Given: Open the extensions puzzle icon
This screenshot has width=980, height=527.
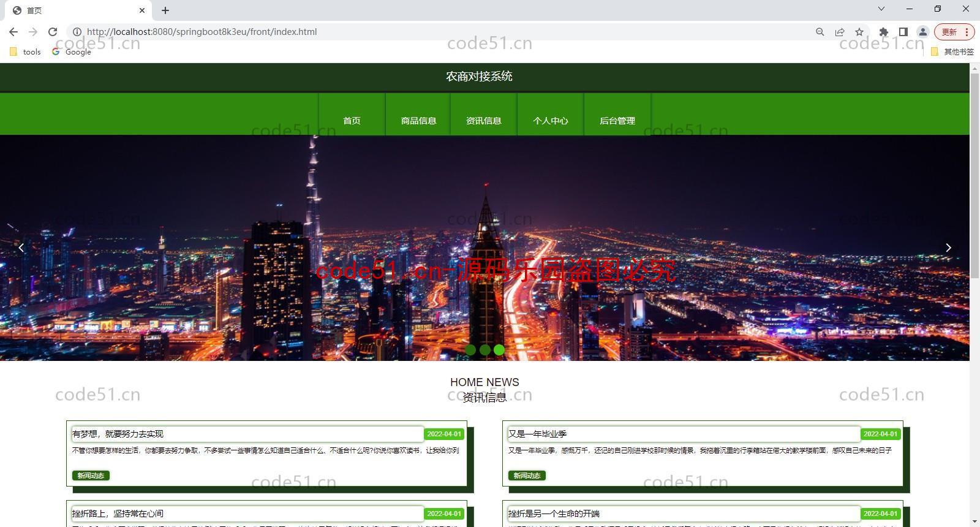Looking at the screenshot, I should click(x=883, y=32).
